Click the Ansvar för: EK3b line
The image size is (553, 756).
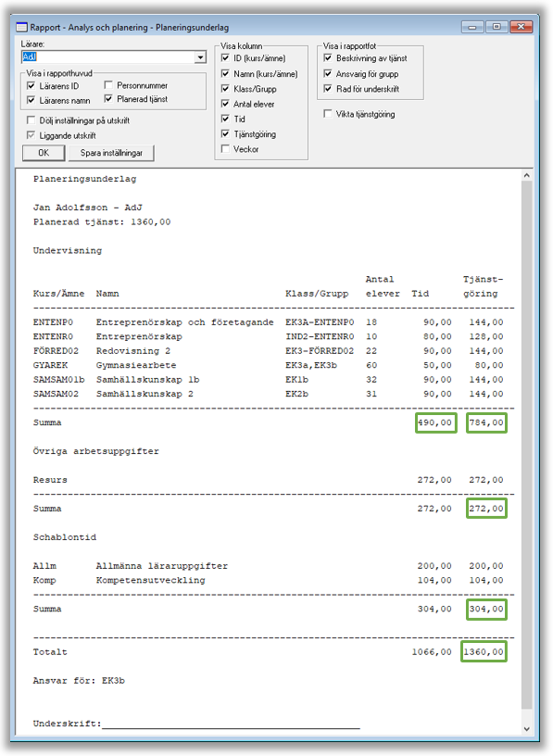pos(79,681)
